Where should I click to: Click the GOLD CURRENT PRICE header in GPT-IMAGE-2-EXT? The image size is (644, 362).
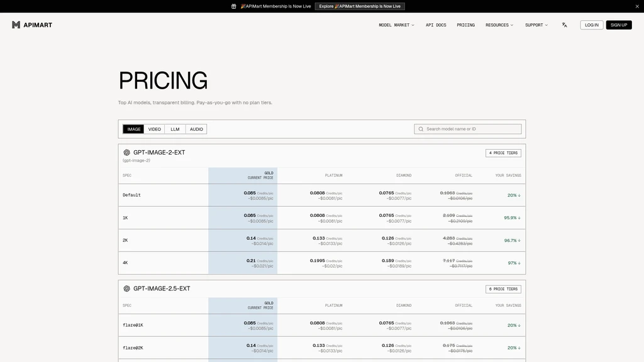click(x=260, y=175)
